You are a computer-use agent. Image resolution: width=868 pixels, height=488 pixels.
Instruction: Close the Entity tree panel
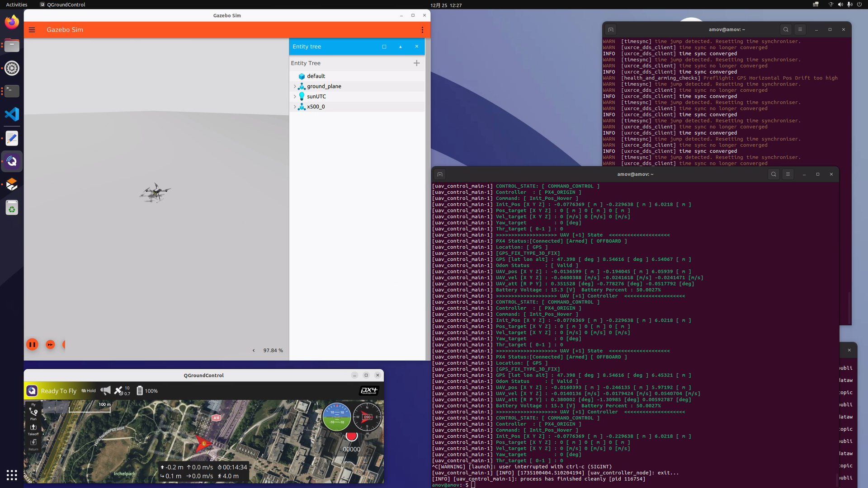pyautogui.click(x=417, y=47)
